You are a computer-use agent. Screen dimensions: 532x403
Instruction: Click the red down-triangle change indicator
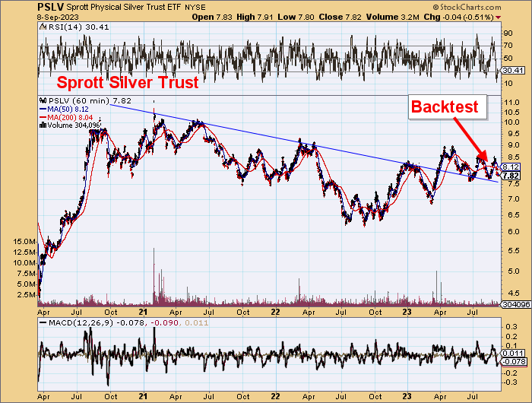(498, 17)
